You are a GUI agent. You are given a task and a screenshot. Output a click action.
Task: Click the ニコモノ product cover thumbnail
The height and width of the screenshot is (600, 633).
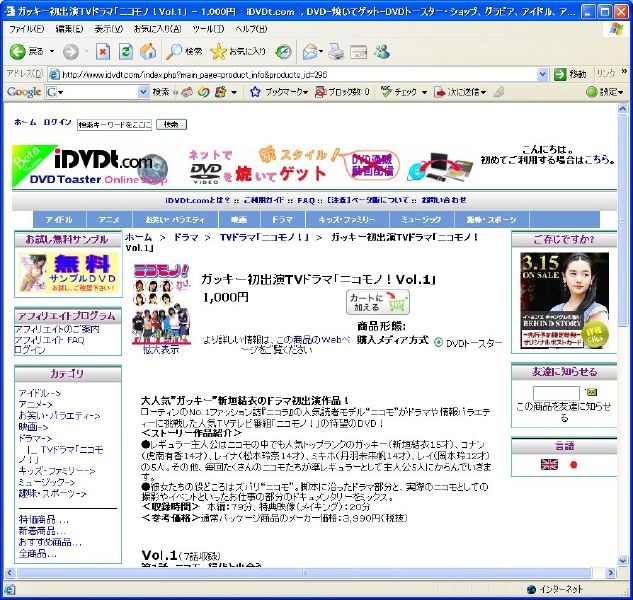point(161,304)
